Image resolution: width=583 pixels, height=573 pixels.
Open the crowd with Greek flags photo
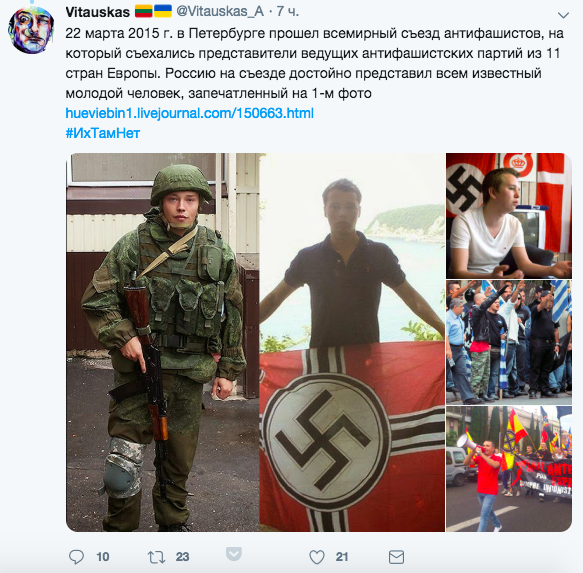coord(509,342)
